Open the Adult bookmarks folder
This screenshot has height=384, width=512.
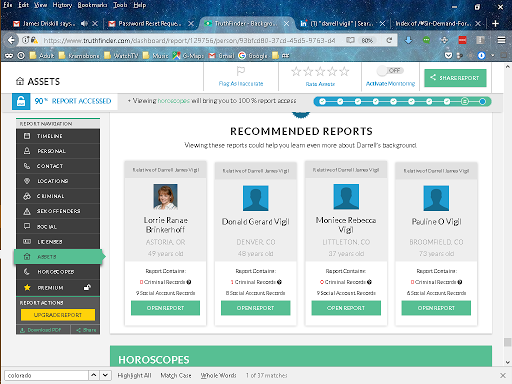42,56
